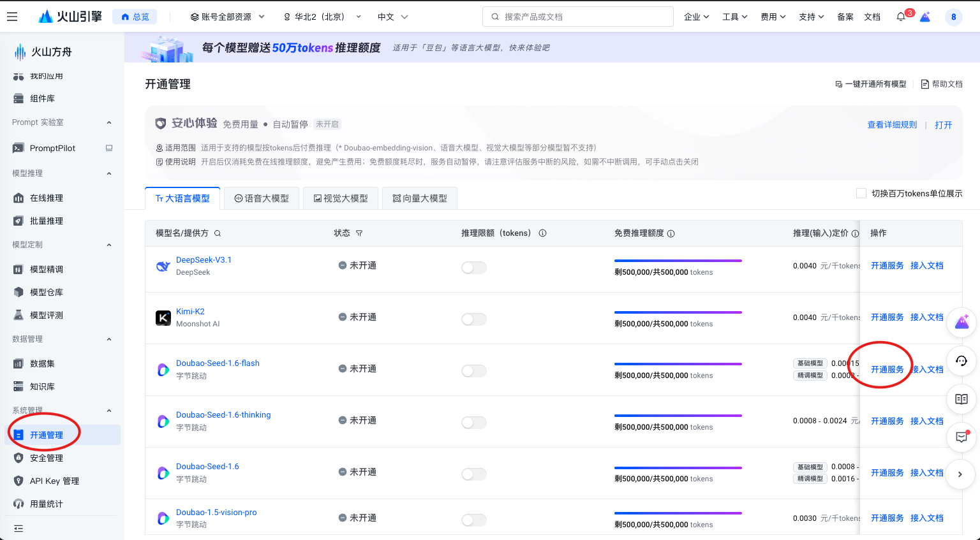This screenshot has width=980, height=540.
Task: Click DeepSeek-V3.1 free quota progress bar
Action: pyautogui.click(x=678, y=261)
